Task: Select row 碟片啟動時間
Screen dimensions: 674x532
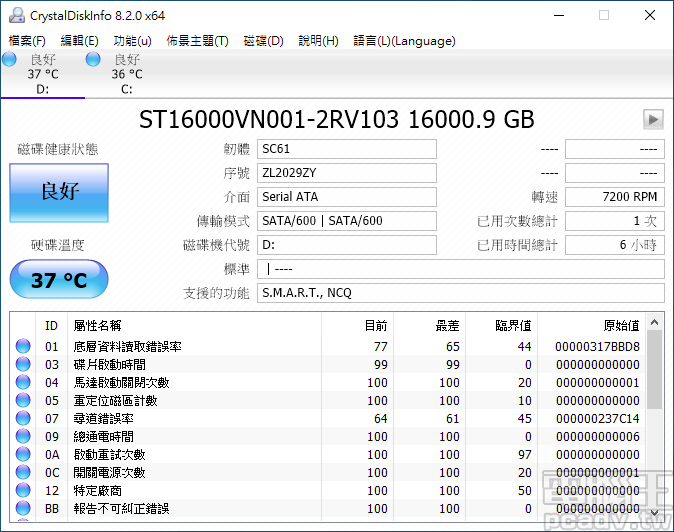Action: 328,364
